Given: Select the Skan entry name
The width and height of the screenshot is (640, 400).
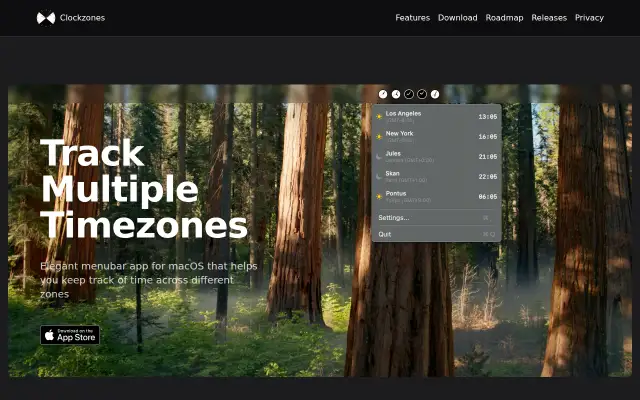Looking at the screenshot, I should click(x=392, y=173).
